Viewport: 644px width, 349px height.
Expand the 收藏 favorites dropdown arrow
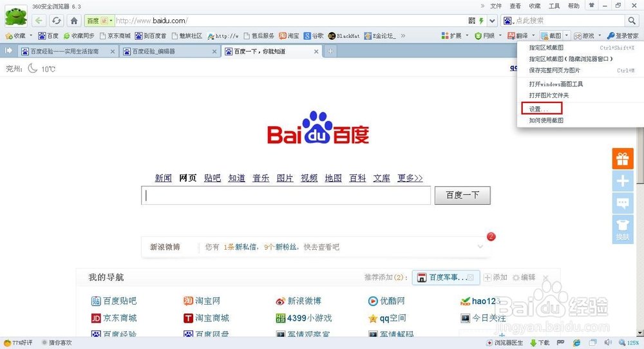pos(31,35)
